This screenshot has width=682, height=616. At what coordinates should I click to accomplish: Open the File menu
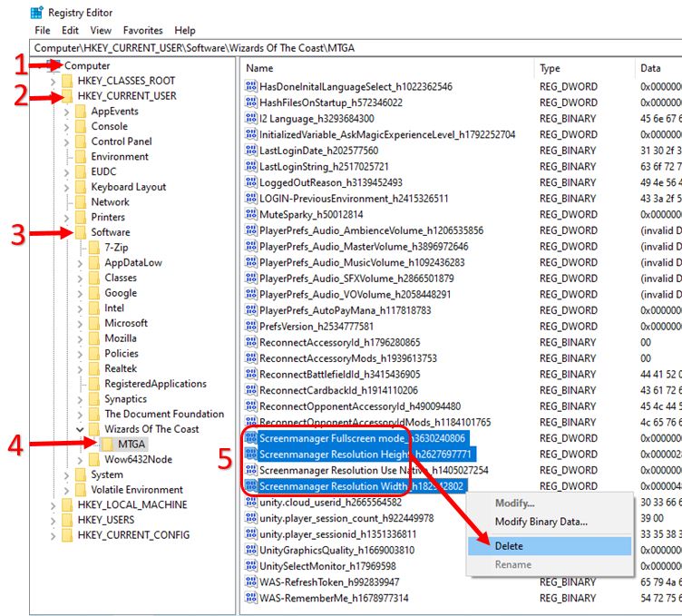[x=43, y=31]
